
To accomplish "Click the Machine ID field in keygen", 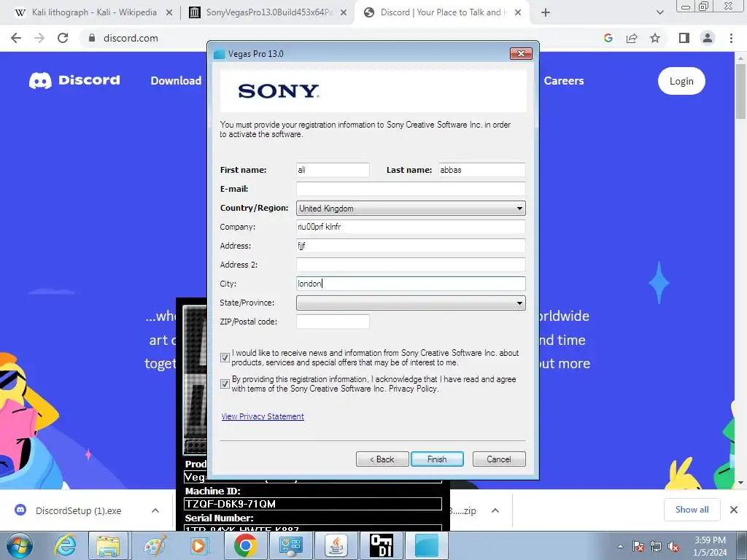I will [312, 504].
